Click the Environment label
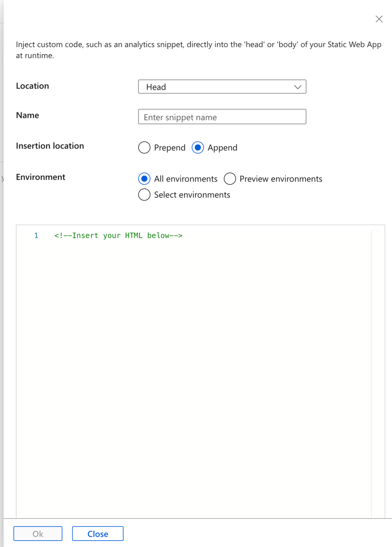Screen dimensions: 392x547 40,177
